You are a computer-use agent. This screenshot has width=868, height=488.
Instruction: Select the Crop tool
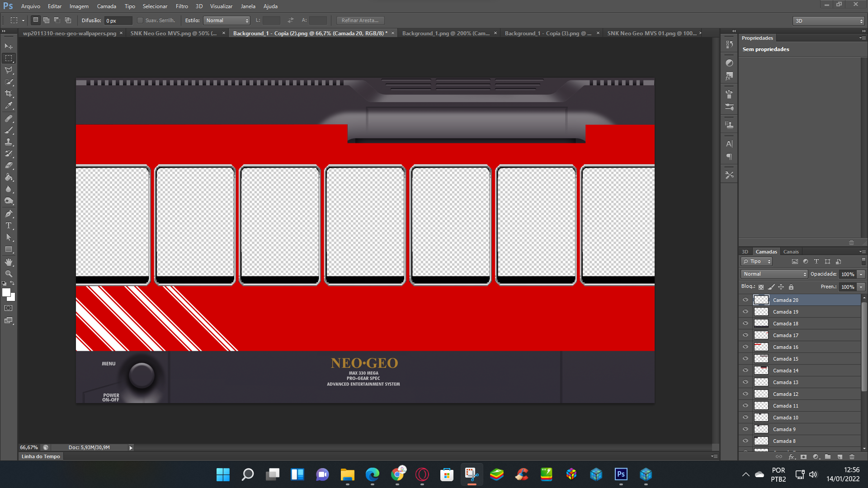point(9,94)
